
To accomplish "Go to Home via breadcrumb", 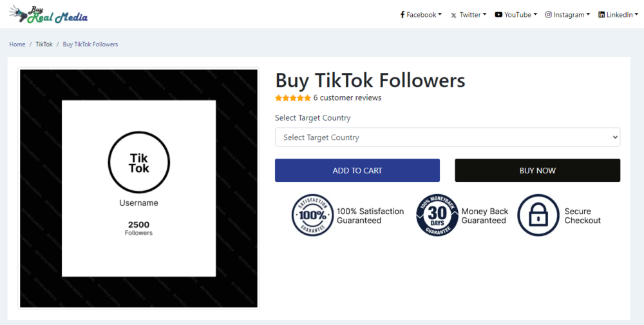I will click(17, 44).
